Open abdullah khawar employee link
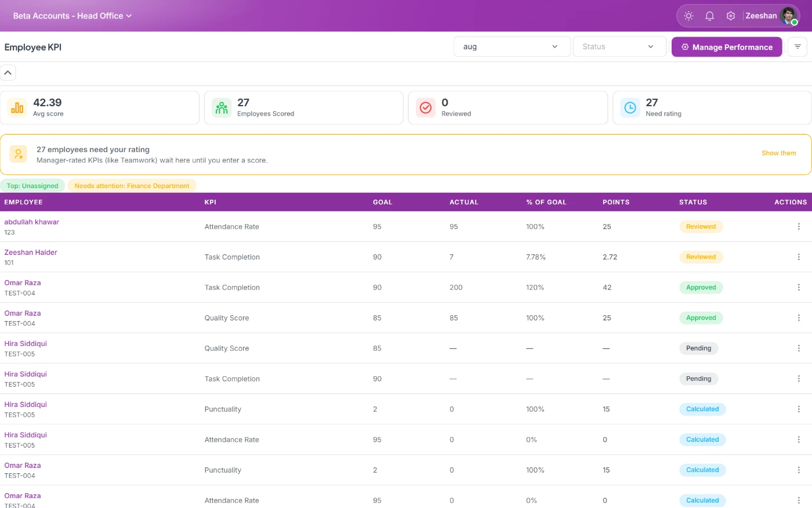Screen dimensions: 812x508 32,222
